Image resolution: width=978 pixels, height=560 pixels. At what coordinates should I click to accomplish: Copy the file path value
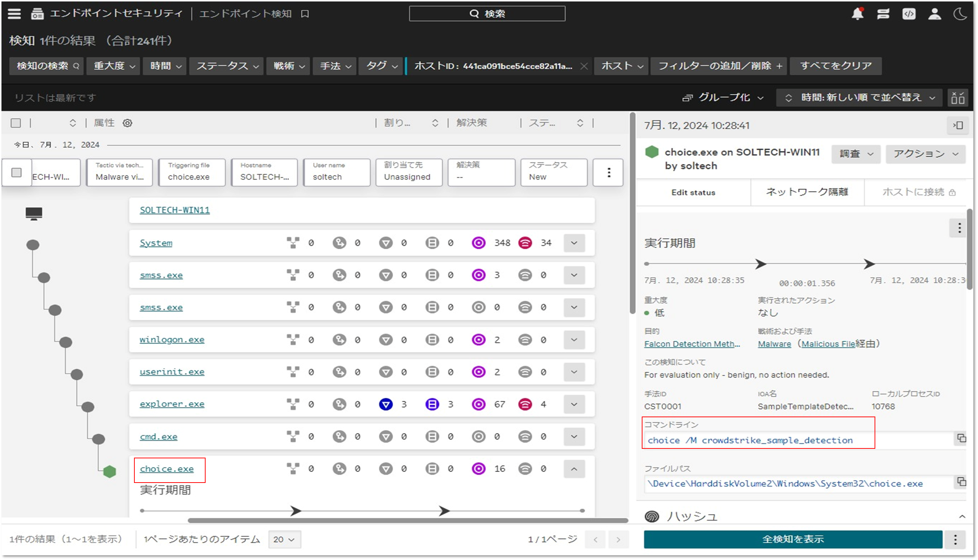click(961, 481)
